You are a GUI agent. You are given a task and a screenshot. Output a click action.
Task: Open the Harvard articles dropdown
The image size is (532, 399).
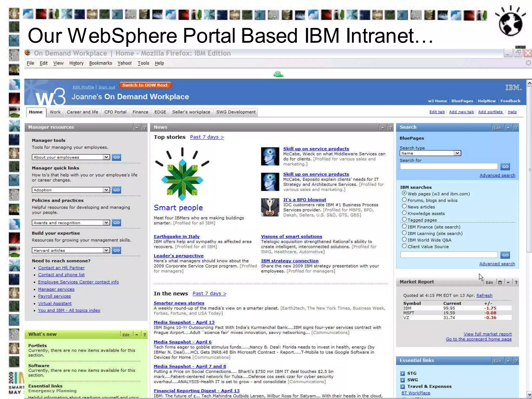point(71,250)
